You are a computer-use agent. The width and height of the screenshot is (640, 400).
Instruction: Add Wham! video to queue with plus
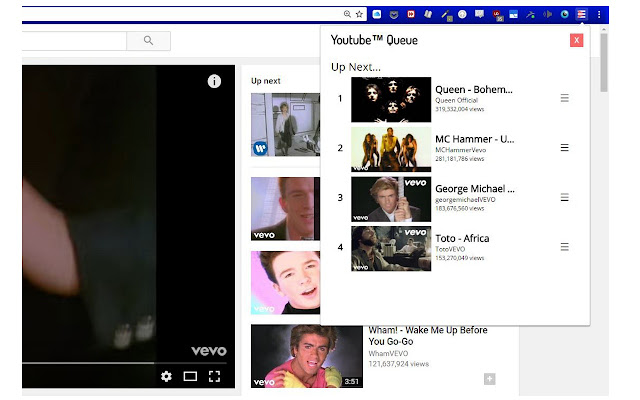tap(489, 379)
